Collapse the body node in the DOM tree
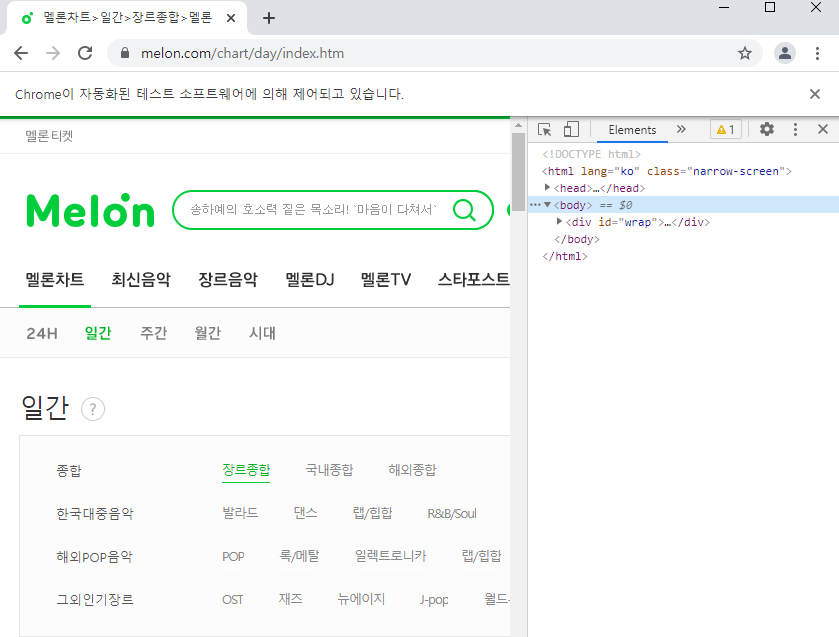The image size is (839, 637). tap(547, 204)
